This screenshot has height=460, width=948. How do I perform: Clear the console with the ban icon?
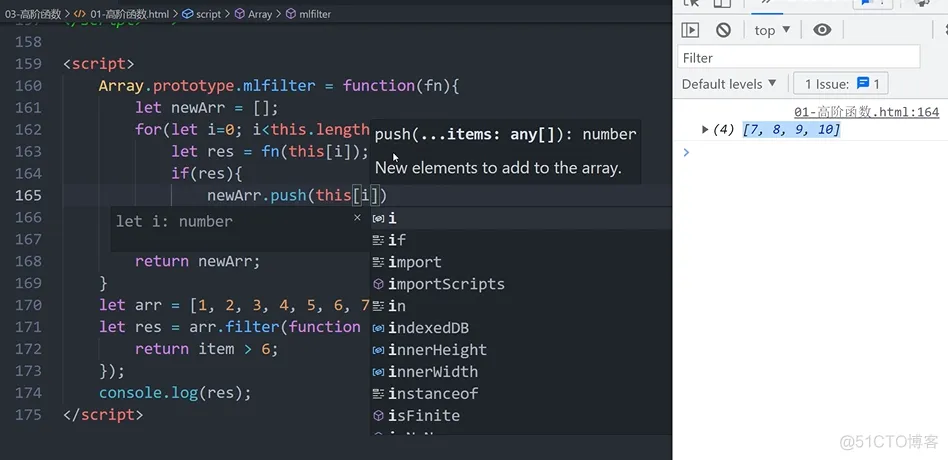click(x=723, y=30)
